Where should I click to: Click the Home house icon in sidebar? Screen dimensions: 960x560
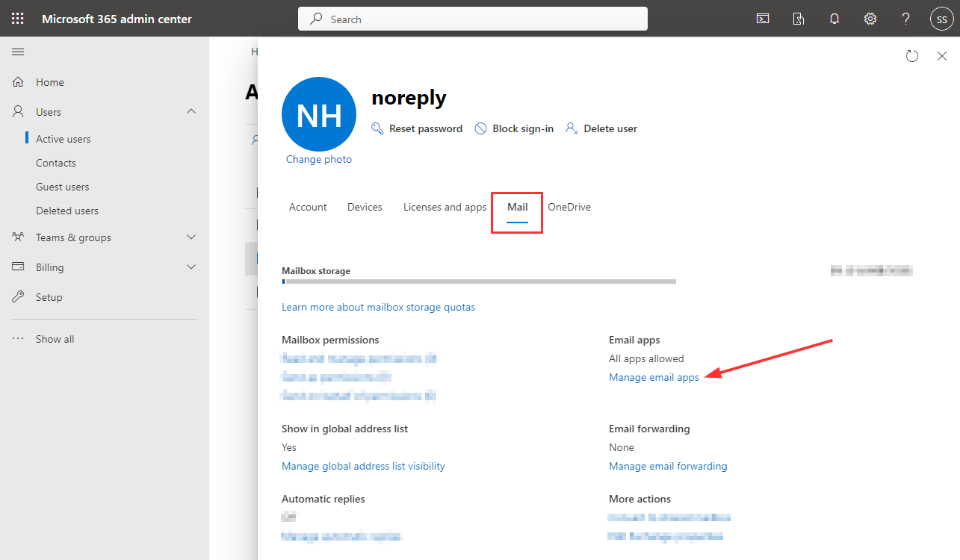point(19,82)
